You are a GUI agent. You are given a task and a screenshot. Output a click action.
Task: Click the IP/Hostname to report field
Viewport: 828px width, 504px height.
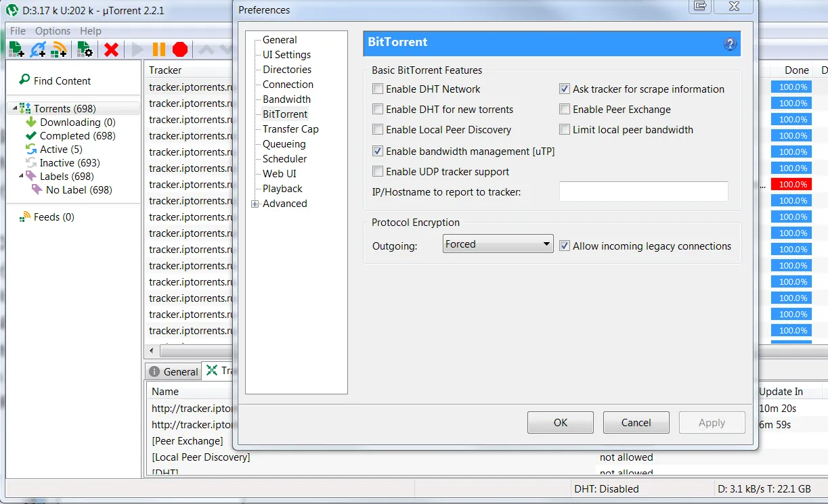[644, 191]
